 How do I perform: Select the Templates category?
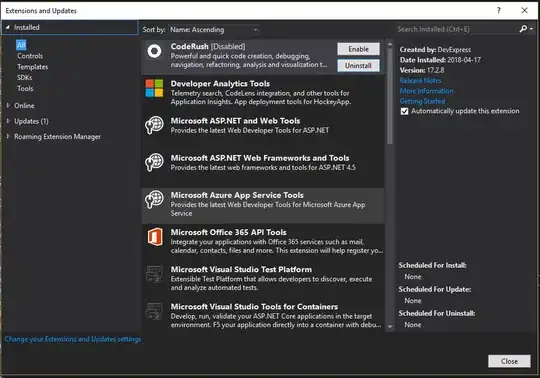[x=33, y=67]
